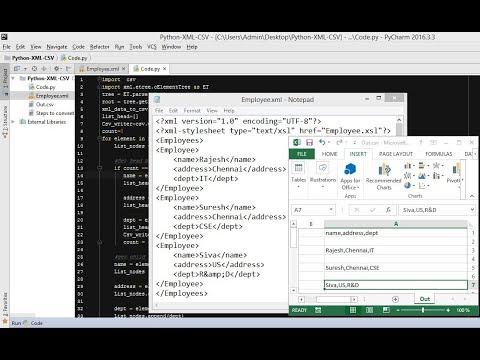Select the Out sheet tab in Excel
480x360 pixels.
pyautogui.click(x=425, y=299)
